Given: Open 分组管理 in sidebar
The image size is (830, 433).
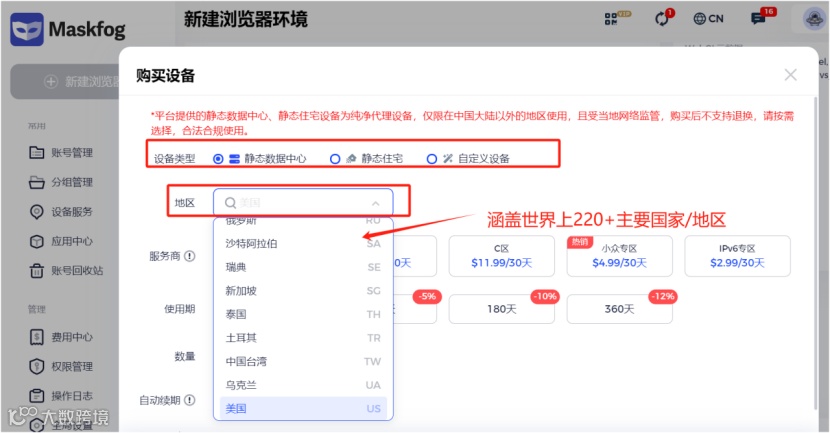Looking at the screenshot, I should (72, 182).
